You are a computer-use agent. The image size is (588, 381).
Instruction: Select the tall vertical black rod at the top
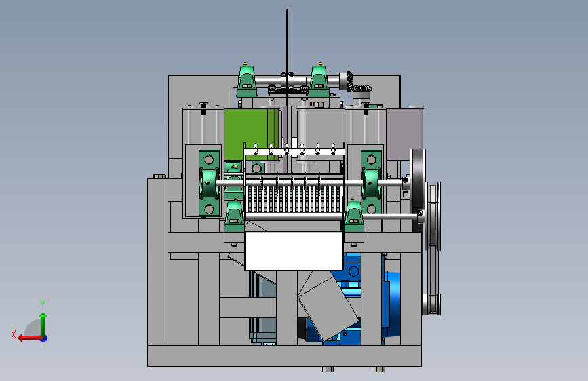click(x=288, y=56)
